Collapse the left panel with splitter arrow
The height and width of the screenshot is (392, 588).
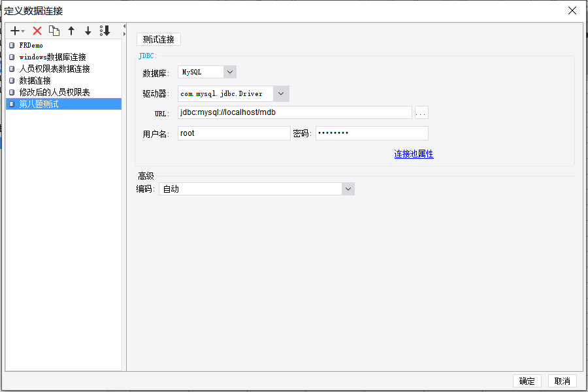click(124, 26)
